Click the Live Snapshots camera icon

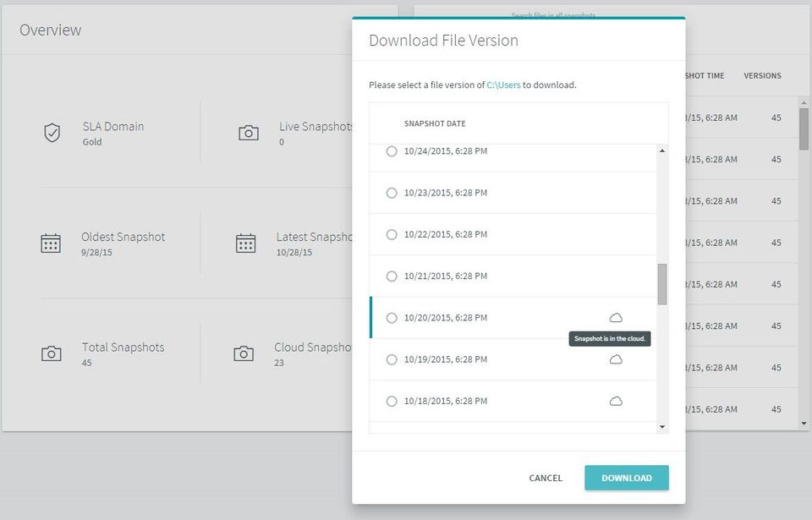point(249,133)
